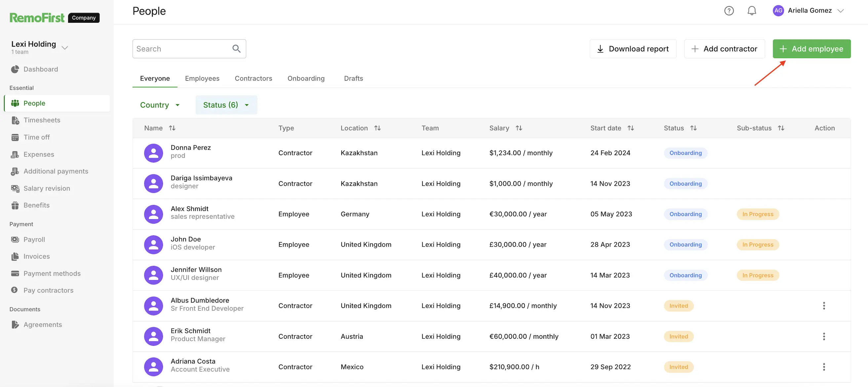Viewport: 868px width, 387px height.
Task: Click John Doe's In Progress badge
Action: pos(758,245)
